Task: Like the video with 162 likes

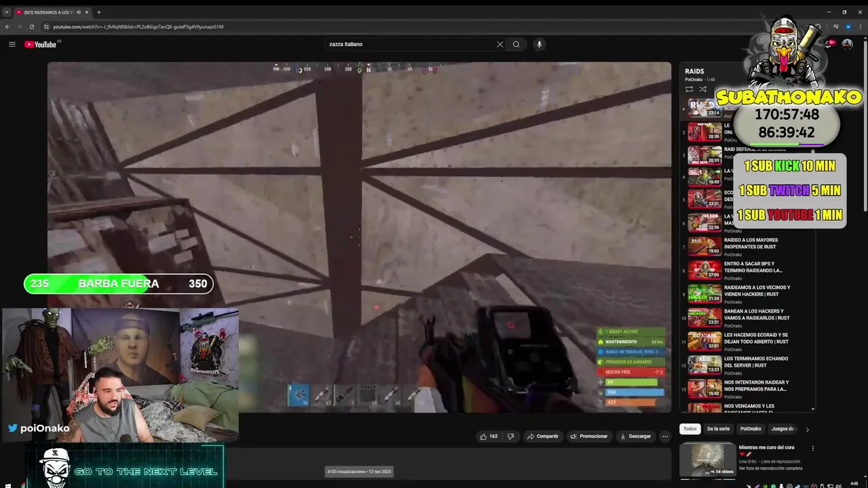Action: pyautogui.click(x=489, y=436)
